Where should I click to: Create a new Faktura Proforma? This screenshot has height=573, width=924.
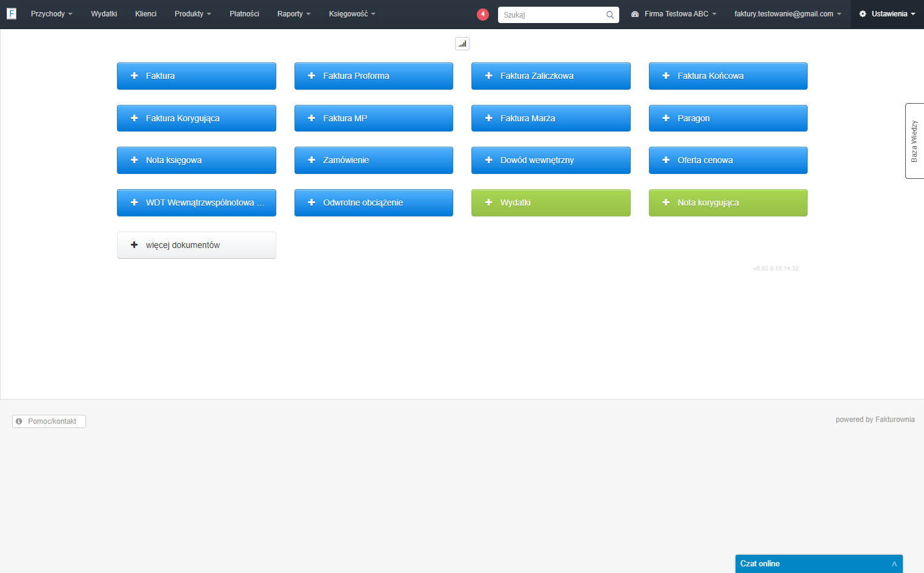(x=374, y=76)
